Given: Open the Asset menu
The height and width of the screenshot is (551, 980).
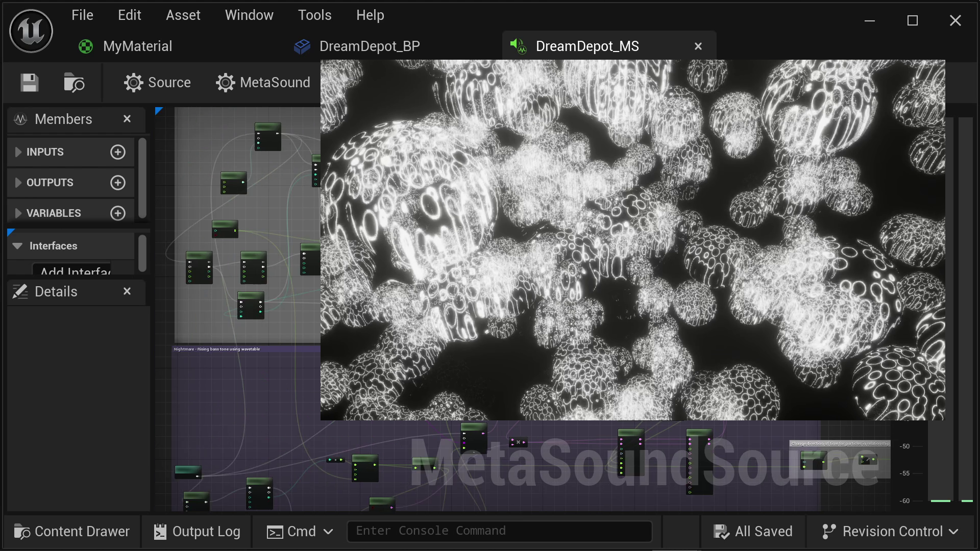Looking at the screenshot, I should coord(183,15).
